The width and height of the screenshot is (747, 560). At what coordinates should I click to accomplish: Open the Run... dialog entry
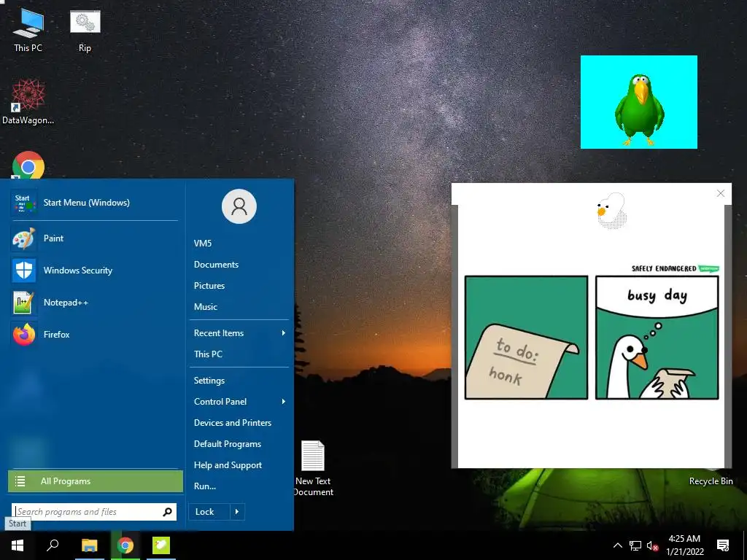pyautogui.click(x=205, y=486)
